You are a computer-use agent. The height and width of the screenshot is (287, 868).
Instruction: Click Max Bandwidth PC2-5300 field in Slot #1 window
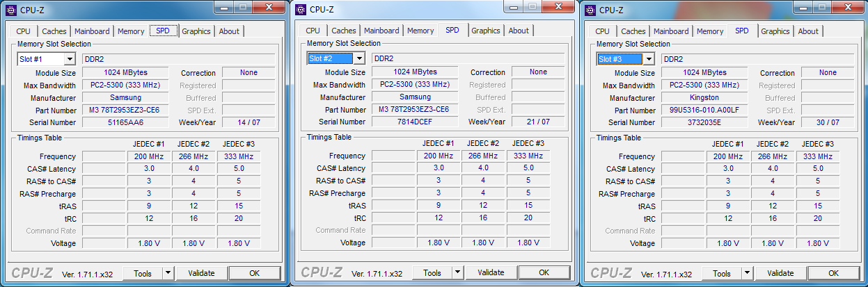point(126,85)
